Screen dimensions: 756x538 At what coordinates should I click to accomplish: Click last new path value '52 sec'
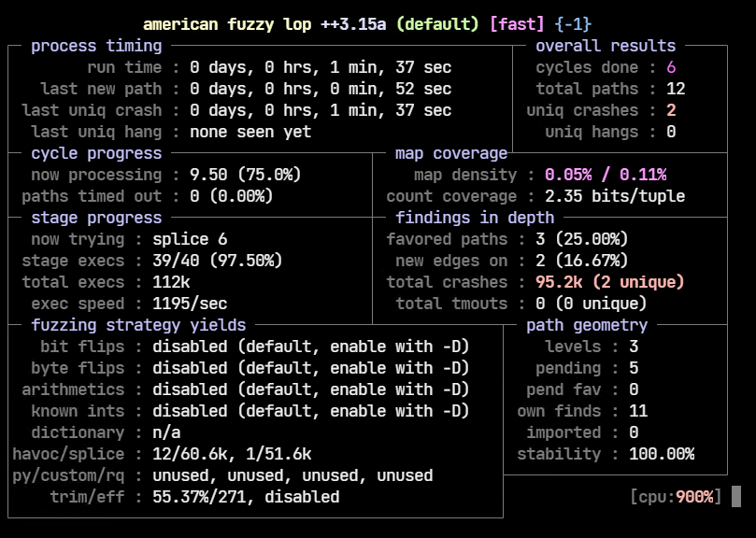(423, 89)
